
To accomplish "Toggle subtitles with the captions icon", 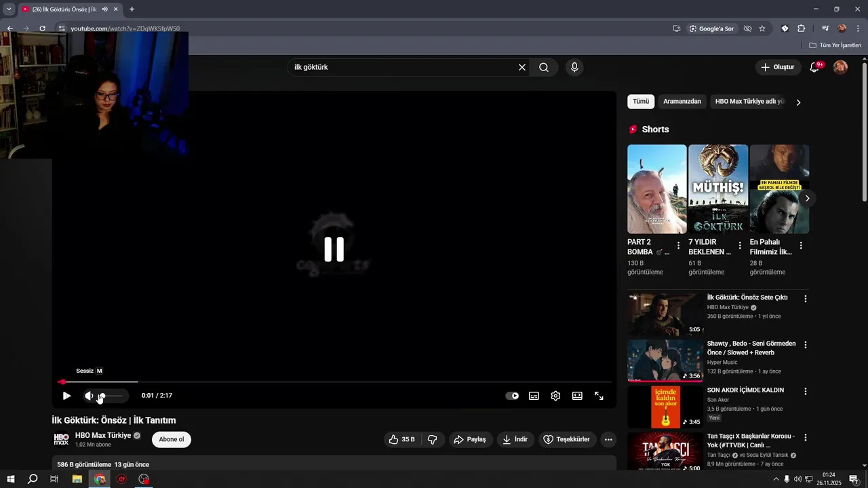I will coord(534,396).
